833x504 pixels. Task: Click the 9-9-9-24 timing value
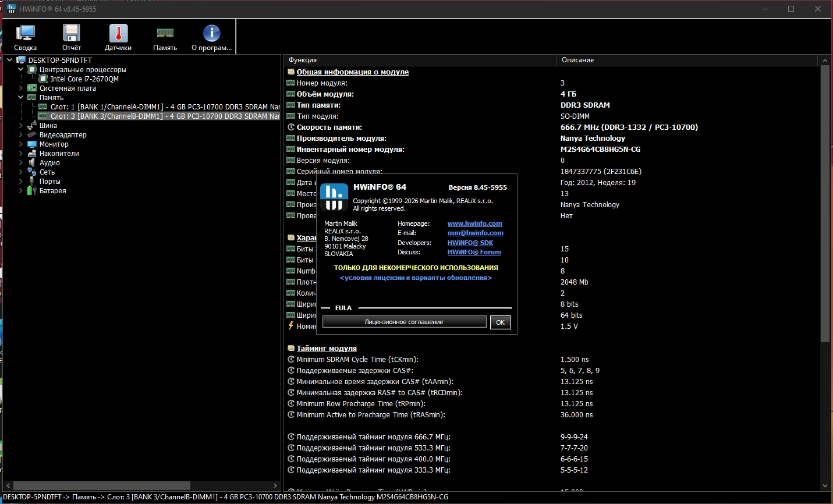[x=574, y=437]
